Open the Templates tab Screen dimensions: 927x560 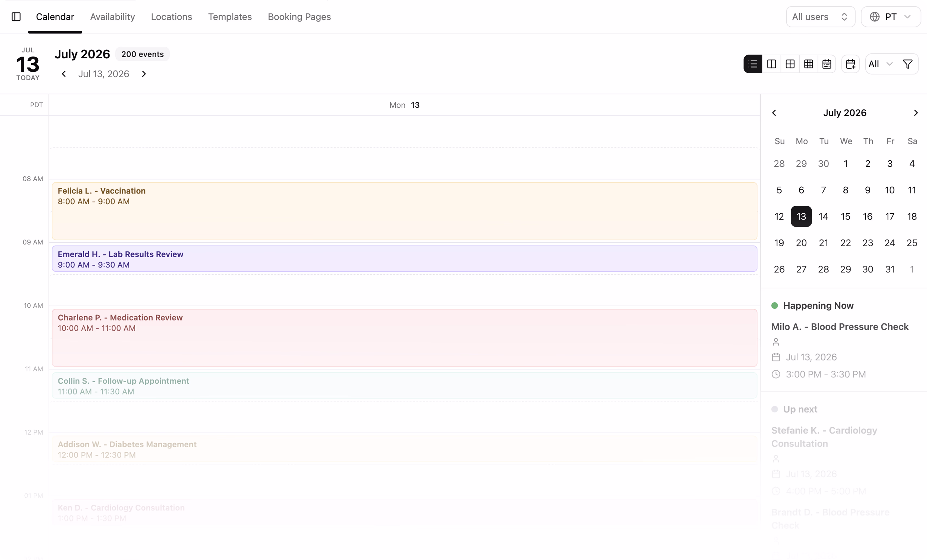click(230, 17)
